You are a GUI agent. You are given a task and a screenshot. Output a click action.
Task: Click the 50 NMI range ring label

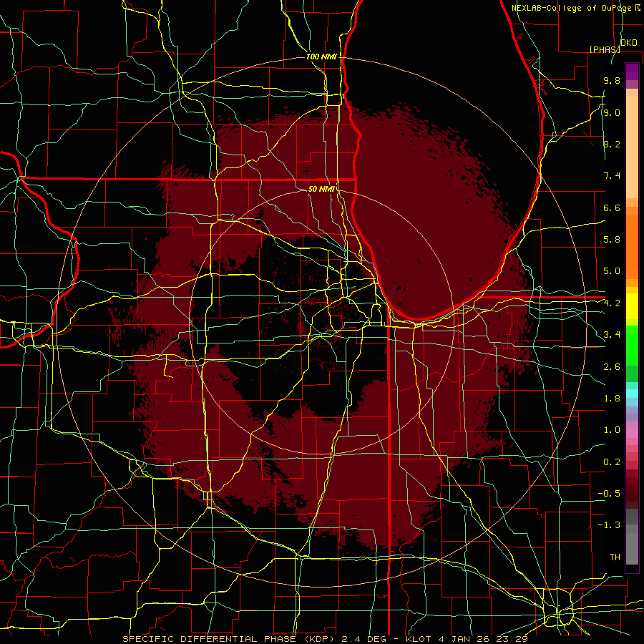(321, 189)
